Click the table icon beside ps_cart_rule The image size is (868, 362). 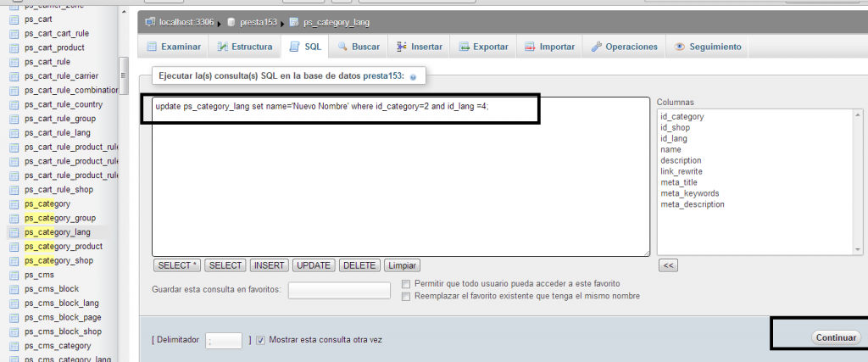coord(14,62)
